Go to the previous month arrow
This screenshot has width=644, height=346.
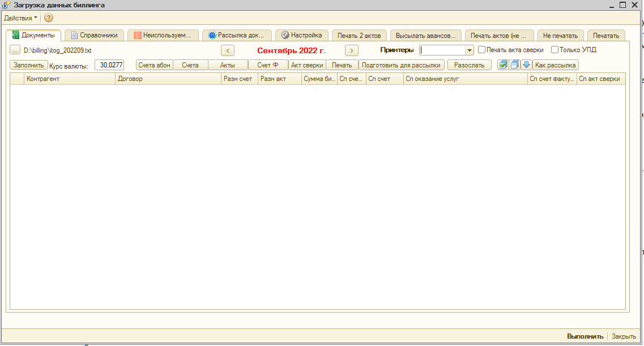click(227, 50)
